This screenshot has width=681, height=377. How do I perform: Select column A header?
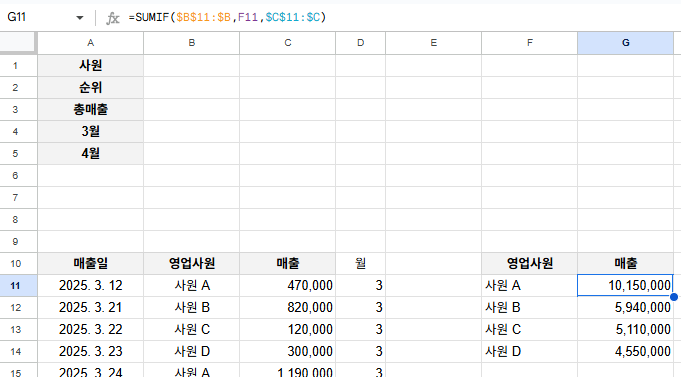[90, 43]
